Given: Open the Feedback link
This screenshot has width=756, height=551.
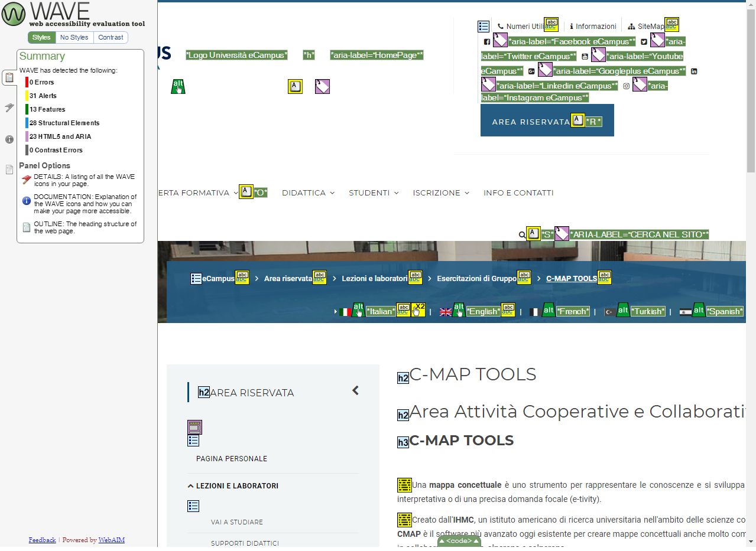Looking at the screenshot, I should click(42, 540).
